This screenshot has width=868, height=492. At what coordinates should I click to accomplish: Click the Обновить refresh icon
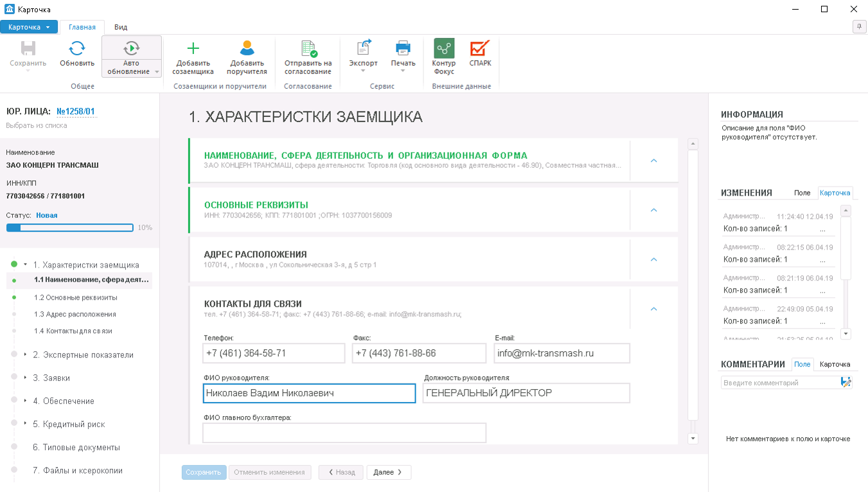click(78, 48)
